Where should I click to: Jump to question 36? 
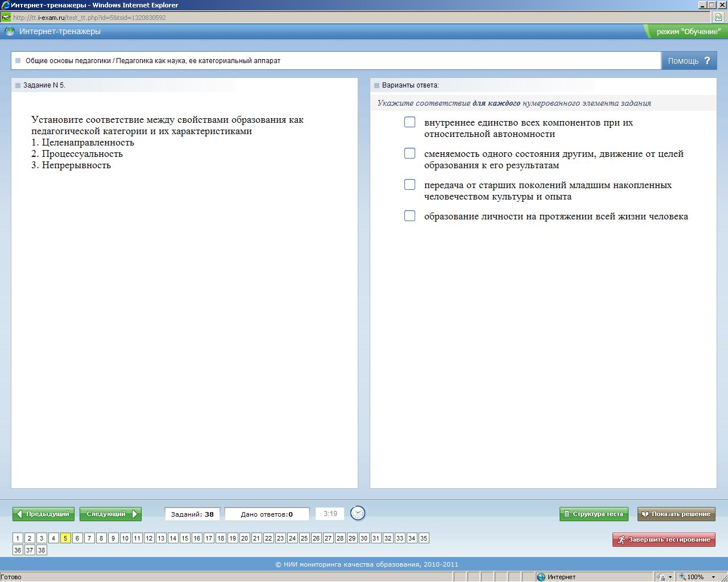[18, 550]
